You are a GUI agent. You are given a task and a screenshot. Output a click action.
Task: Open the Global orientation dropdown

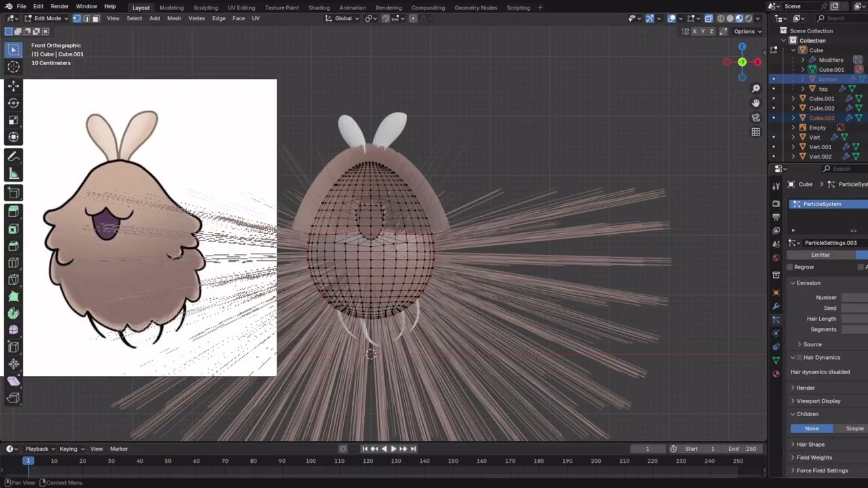click(344, 18)
